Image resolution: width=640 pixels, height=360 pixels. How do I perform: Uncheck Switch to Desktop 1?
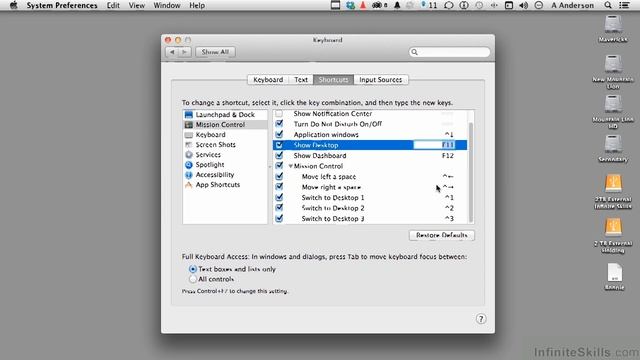pyautogui.click(x=279, y=198)
